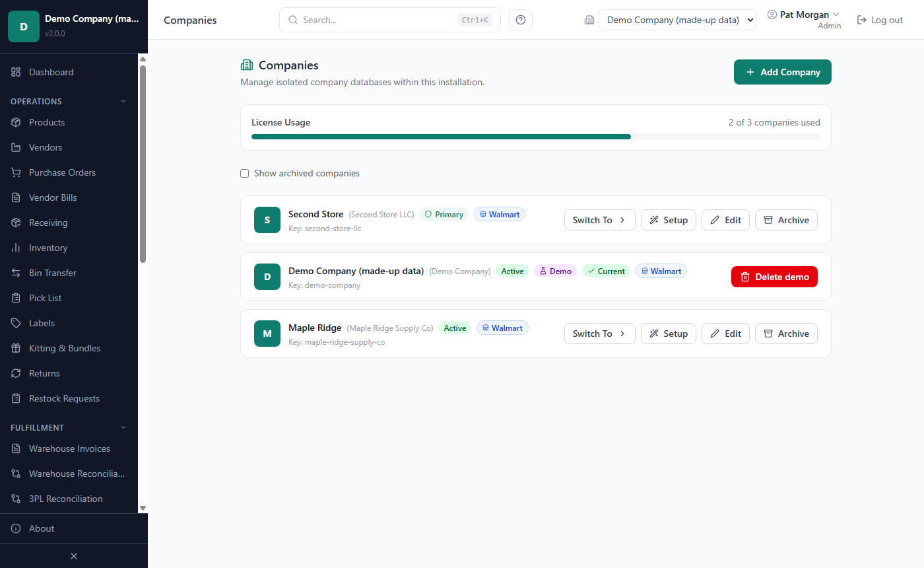The image size is (924, 568).
Task: Click the Vendor Bills document icon
Action: click(x=16, y=197)
